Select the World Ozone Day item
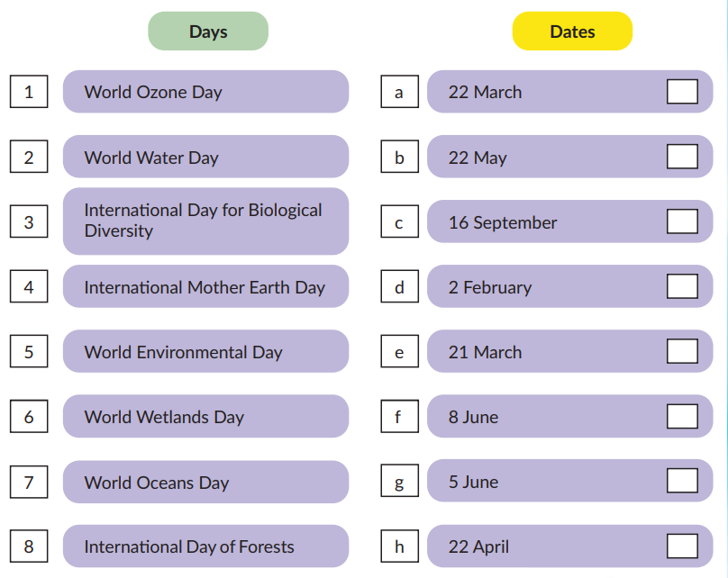 click(x=205, y=92)
